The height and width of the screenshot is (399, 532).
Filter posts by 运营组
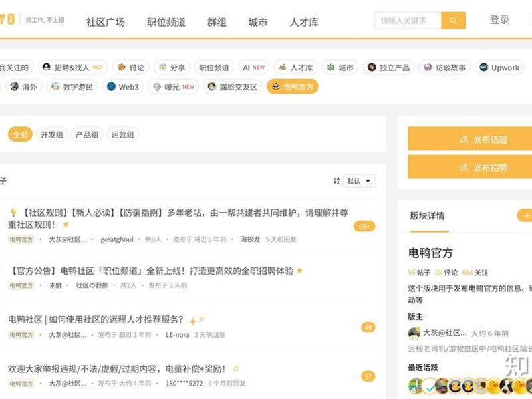122,135
